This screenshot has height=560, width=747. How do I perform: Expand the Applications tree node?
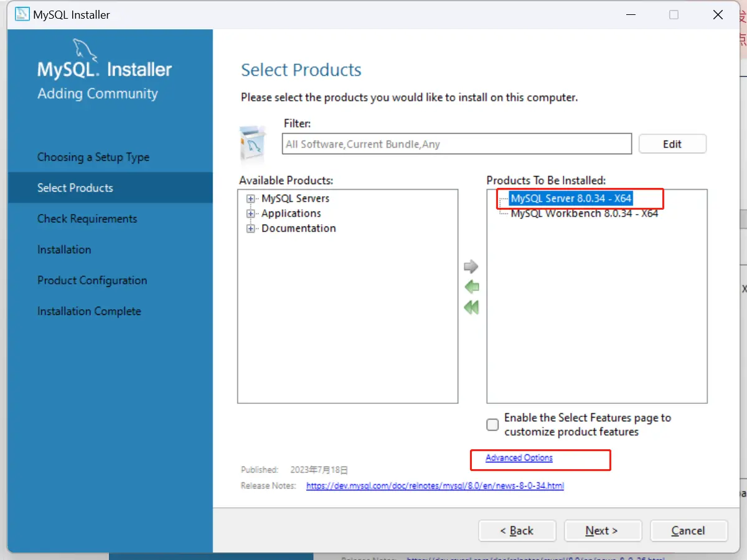251,213
